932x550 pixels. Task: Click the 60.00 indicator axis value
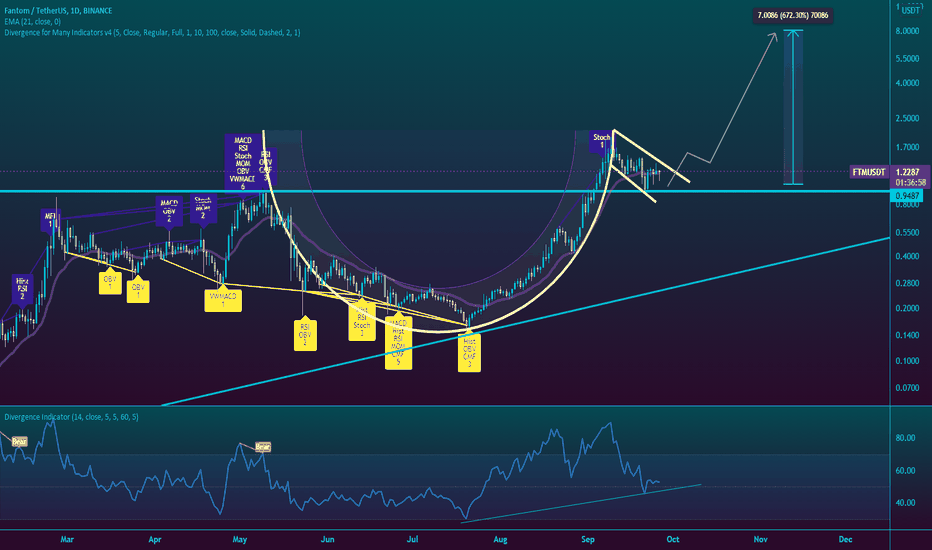tap(905, 470)
